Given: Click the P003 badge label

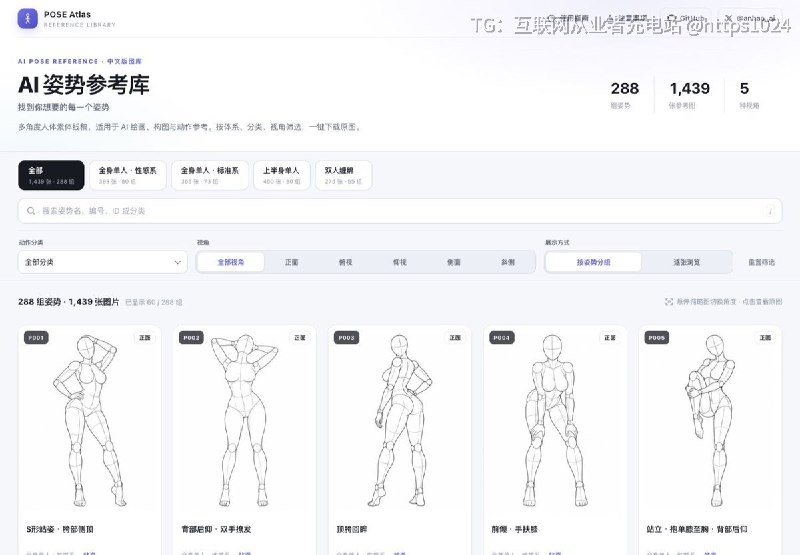Looking at the screenshot, I should (346, 338).
